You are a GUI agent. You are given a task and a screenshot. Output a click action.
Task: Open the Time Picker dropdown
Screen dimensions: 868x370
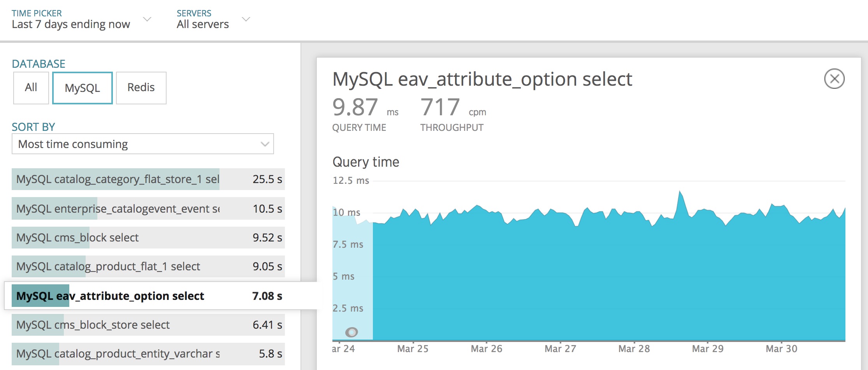tap(147, 19)
